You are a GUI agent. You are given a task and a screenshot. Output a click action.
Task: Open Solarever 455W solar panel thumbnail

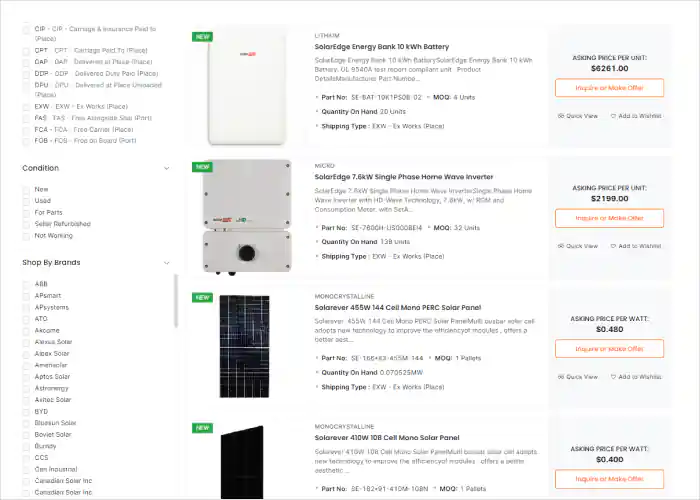coord(245,346)
